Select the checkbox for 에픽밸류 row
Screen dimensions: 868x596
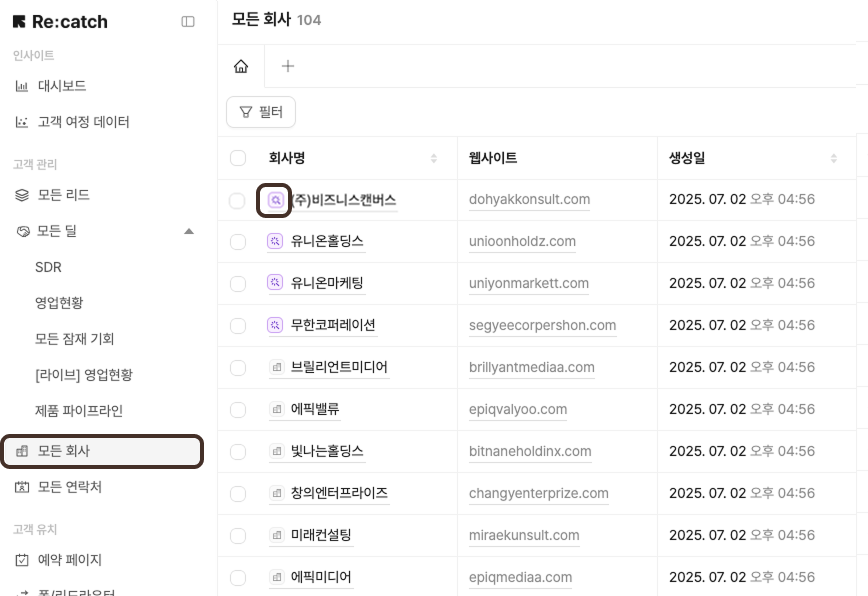pyautogui.click(x=238, y=410)
